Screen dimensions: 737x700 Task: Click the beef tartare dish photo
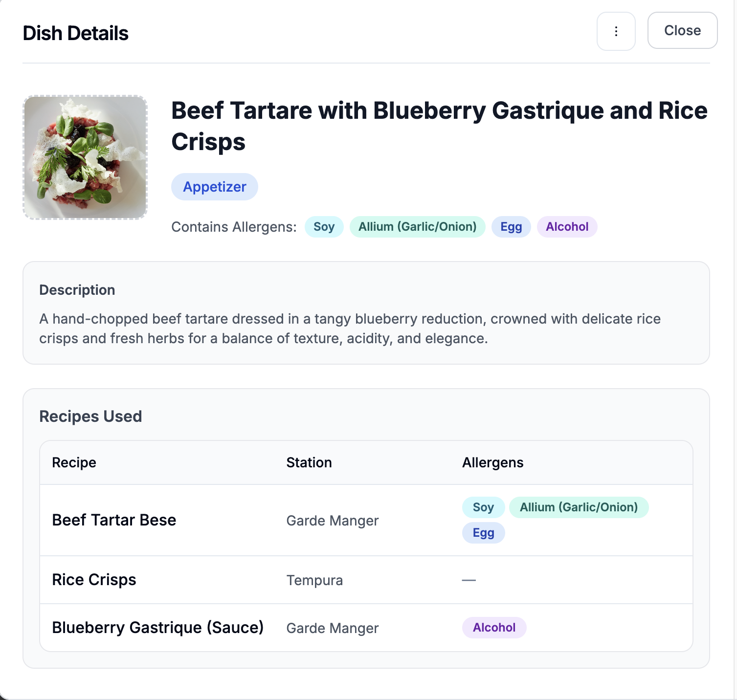point(85,157)
